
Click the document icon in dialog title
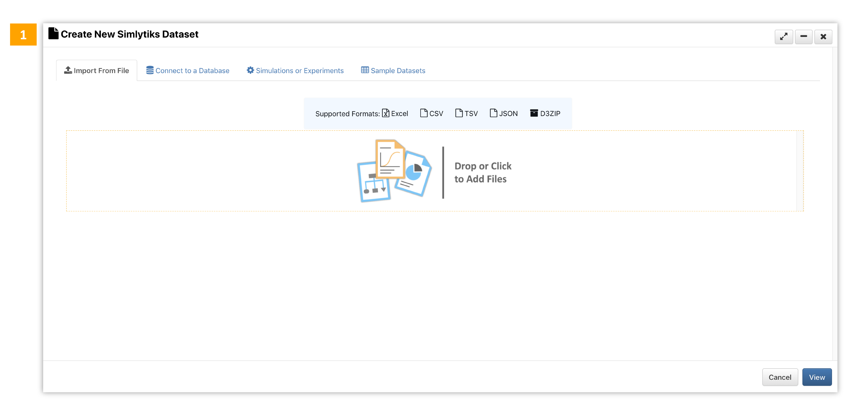coord(53,33)
